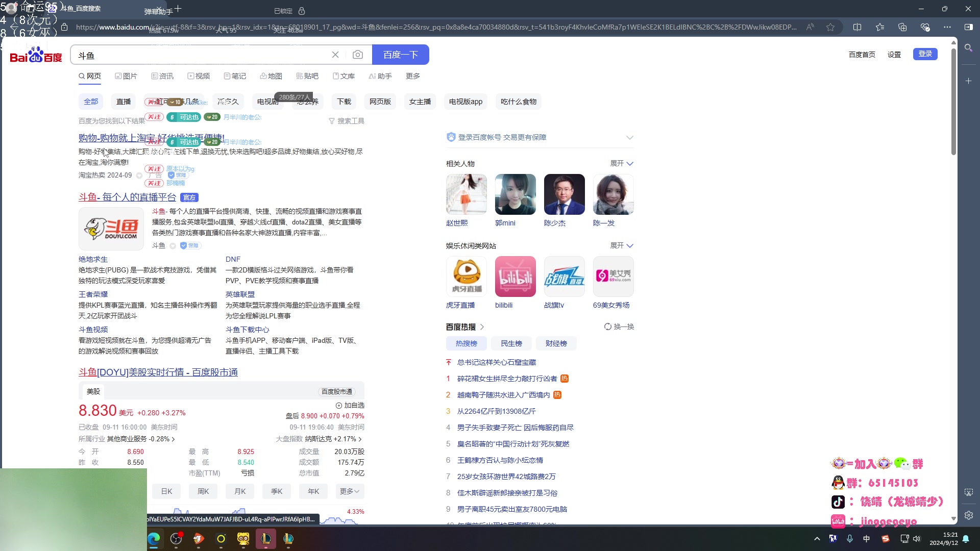Click 百度首页 link

(862, 55)
